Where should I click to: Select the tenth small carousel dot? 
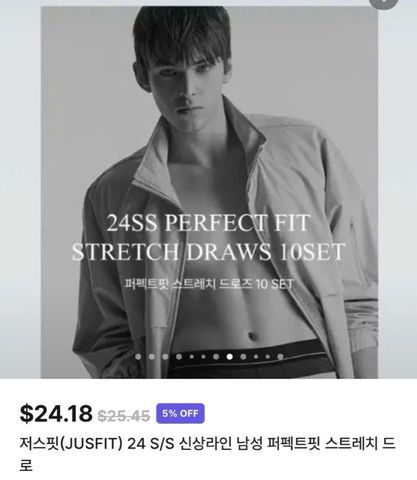pos(256,357)
